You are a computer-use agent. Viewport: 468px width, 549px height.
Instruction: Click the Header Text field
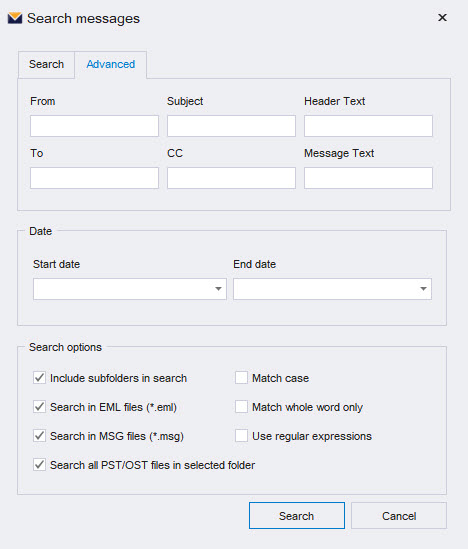(x=368, y=126)
